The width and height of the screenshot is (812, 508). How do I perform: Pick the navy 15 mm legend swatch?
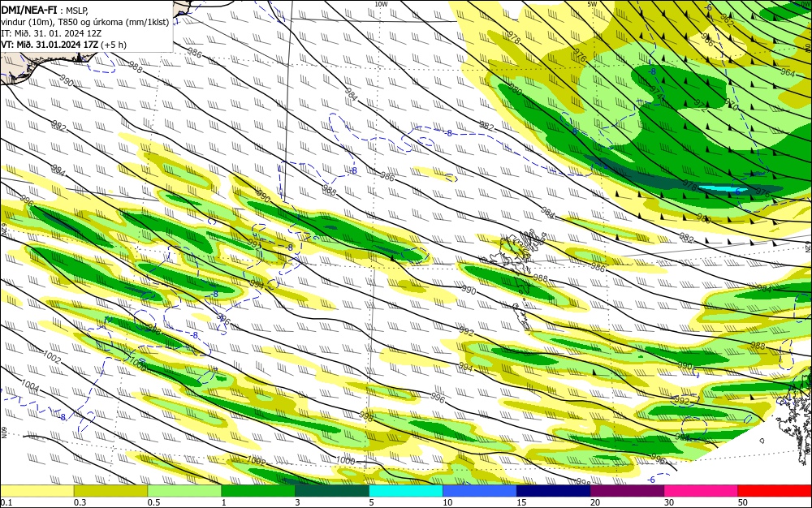click(553, 490)
